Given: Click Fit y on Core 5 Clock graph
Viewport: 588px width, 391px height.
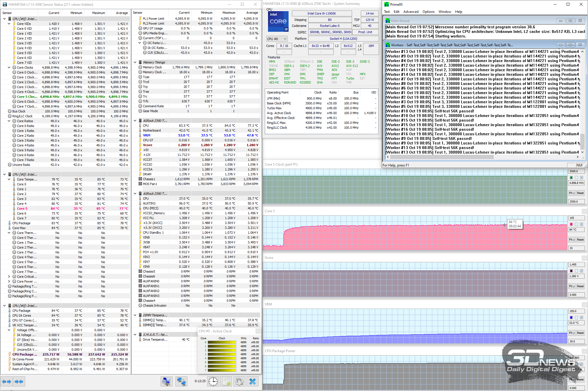Looking at the screenshot, I should pyautogui.click(x=572, y=193).
